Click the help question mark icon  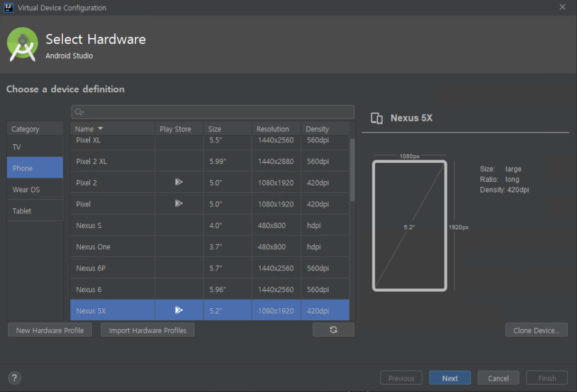(14, 378)
